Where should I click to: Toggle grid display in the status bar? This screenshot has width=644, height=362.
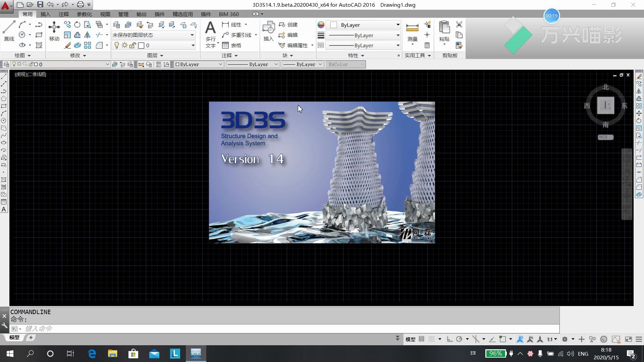click(421, 339)
